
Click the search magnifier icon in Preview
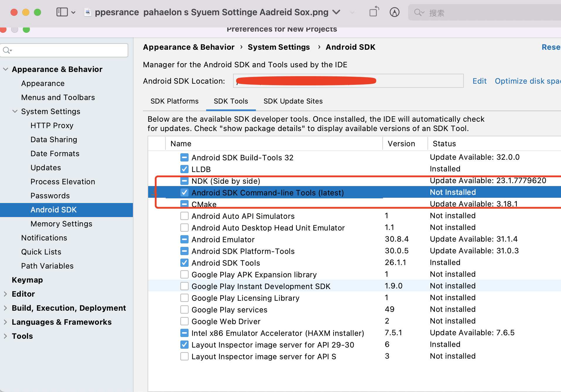pos(419,12)
